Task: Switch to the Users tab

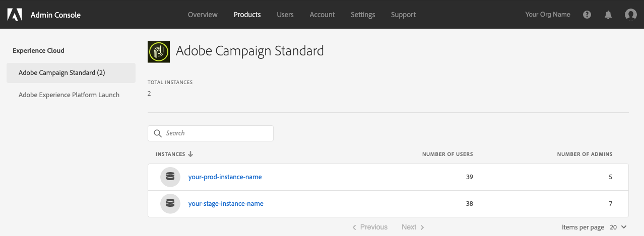Action: [285, 15]
